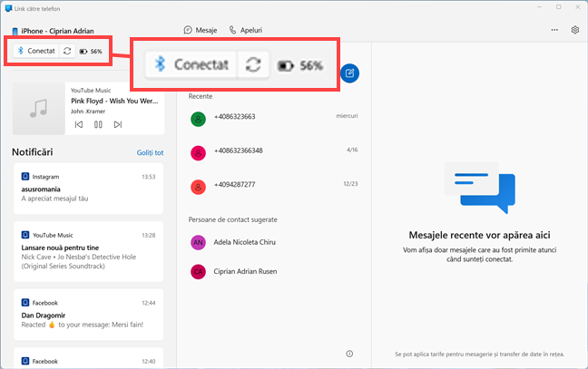Viewport: 588px width, 369px height.
Task: Click the Mesaje chat bubble icon
Action: coord(188,30)
